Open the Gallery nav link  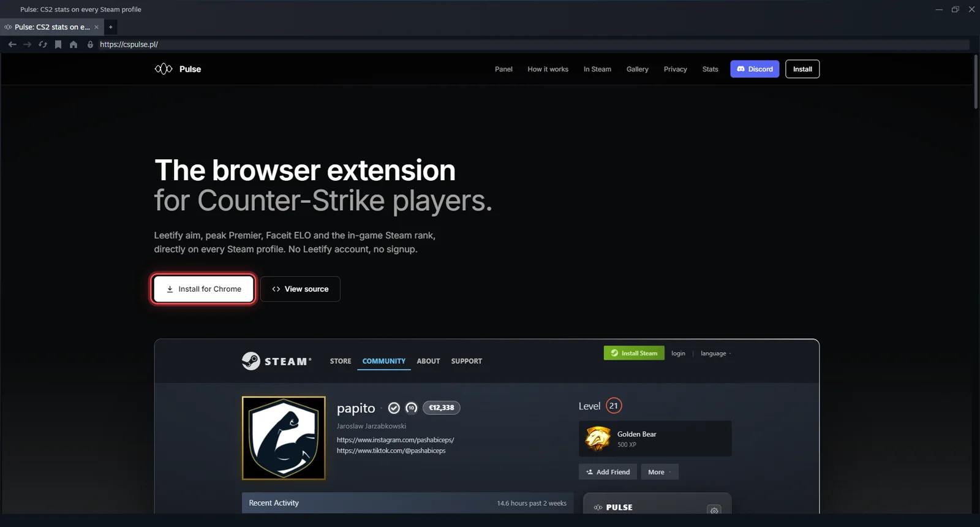click(x=637, y=69)
